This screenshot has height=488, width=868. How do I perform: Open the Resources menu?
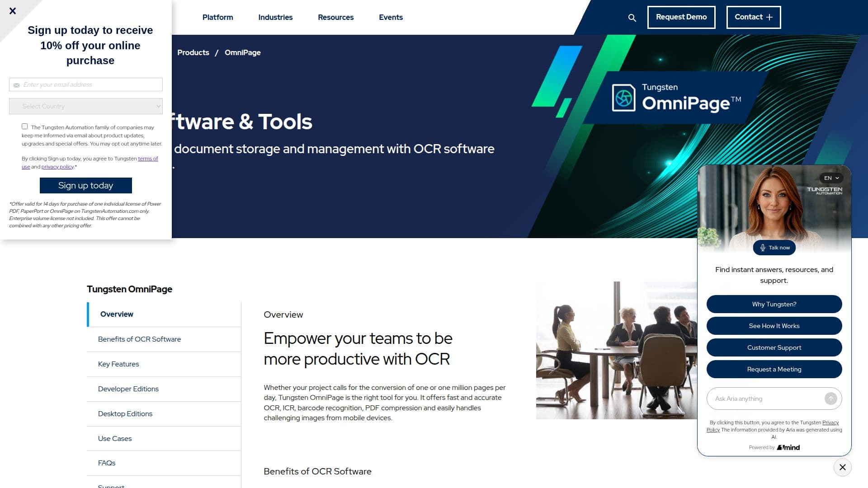point(335,17)
